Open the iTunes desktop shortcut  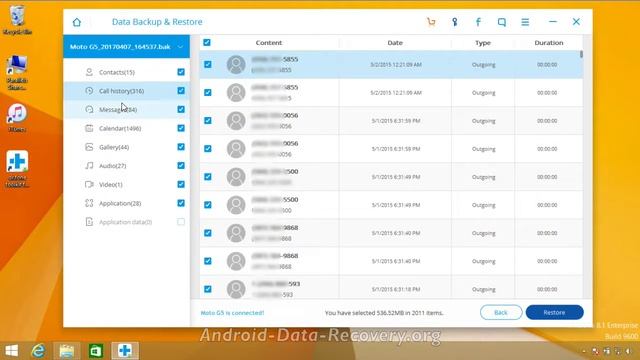tap(17, 118)
